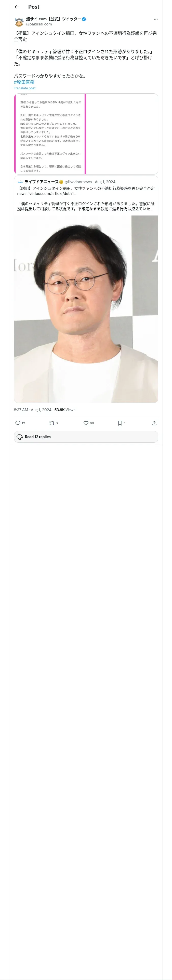Click the reply speech bubble icon
Screen dimensions: 172x980
coord(18,423)
